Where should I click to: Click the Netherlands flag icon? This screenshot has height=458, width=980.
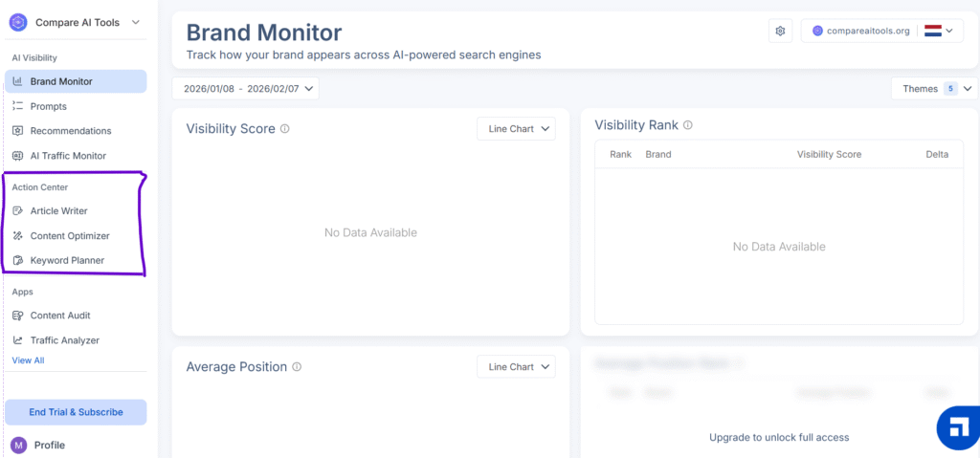point(933,31)
